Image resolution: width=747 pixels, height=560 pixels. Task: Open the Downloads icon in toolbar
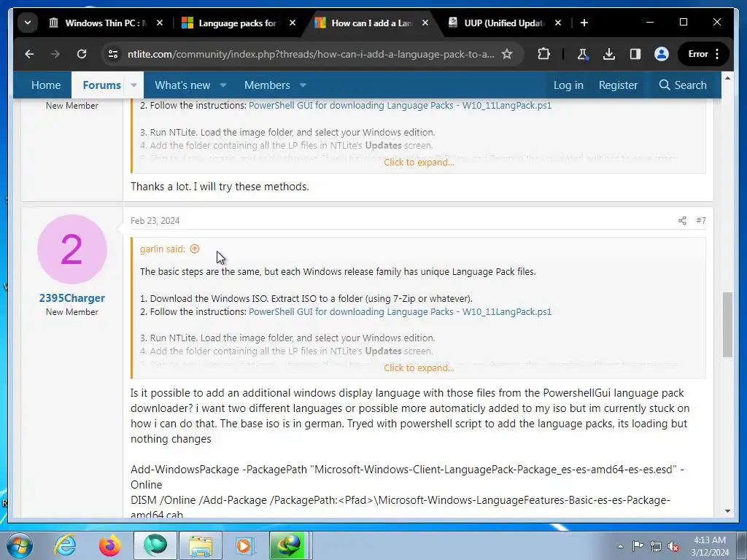(608, 54)
